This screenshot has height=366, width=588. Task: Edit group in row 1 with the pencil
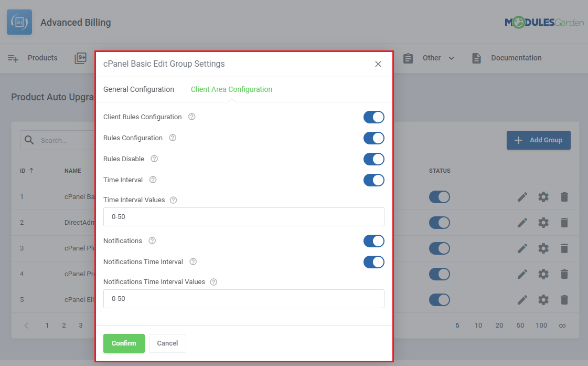click(x=522, y=197)
